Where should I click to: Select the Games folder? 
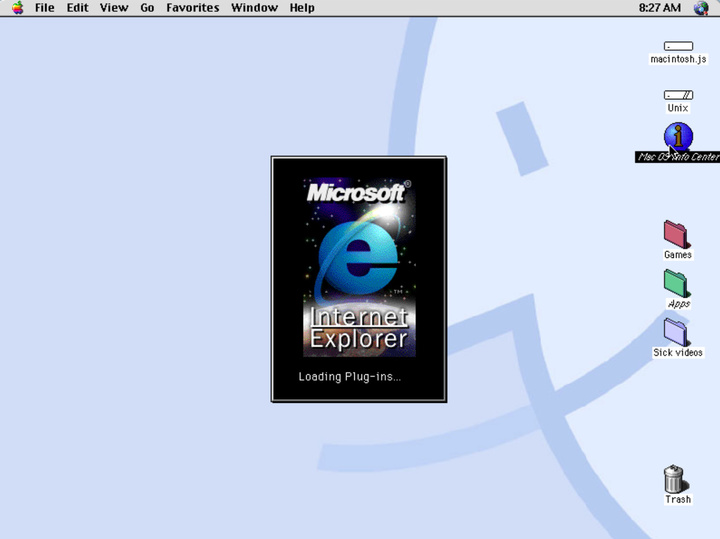pos(677,234)
